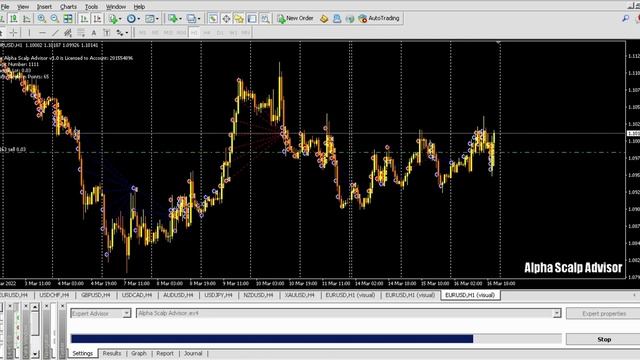
Task: Toggle chart auto scroll
Action: (x=84, y=18)
